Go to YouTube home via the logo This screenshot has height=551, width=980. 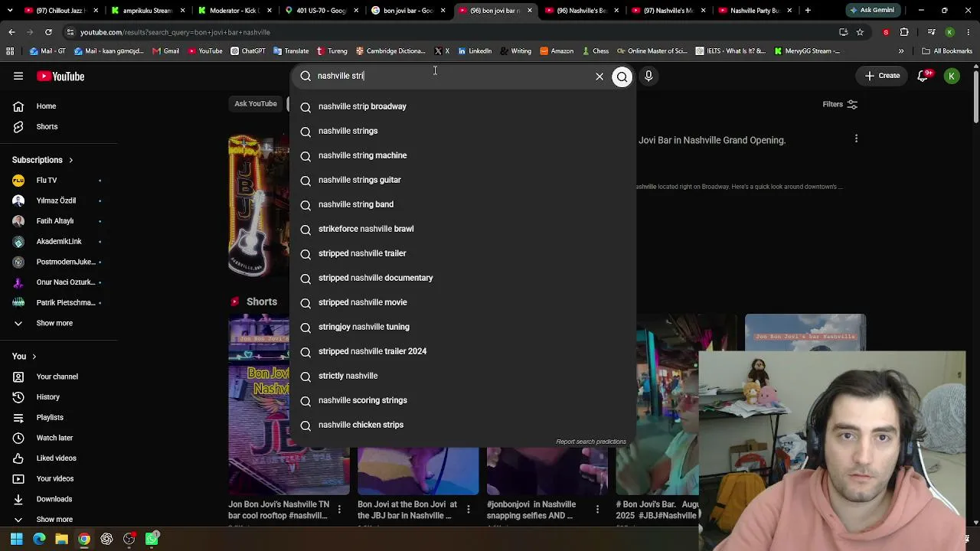[60, 76]
